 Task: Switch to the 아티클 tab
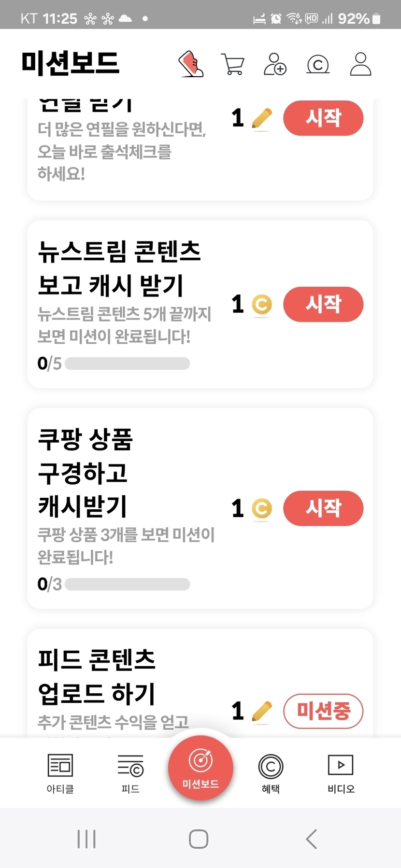point(60,773)
